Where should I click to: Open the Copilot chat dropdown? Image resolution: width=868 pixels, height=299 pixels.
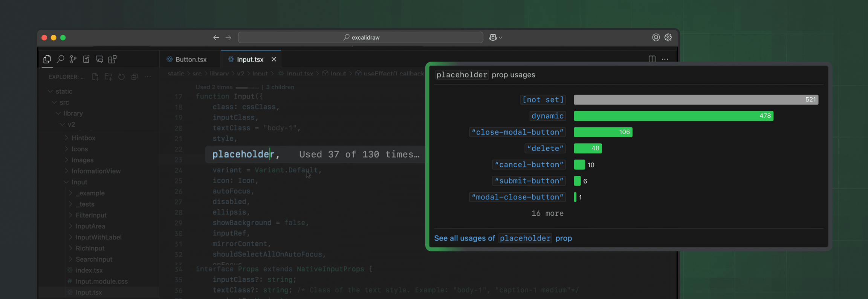point(495,37)
